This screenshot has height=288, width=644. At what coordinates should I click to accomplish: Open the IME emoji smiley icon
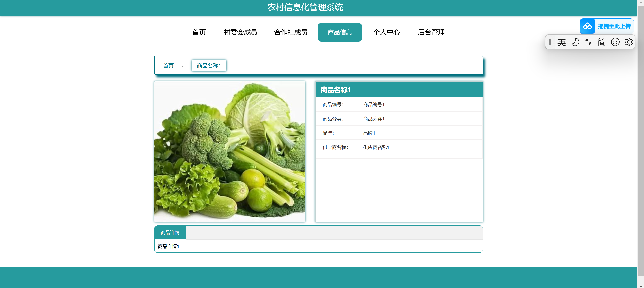(x=615, y=42)
